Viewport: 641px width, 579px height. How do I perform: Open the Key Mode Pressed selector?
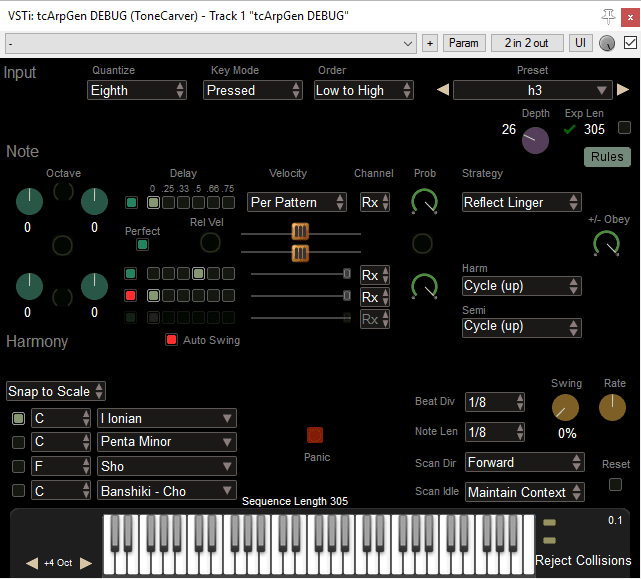click(x=253, y=90)
